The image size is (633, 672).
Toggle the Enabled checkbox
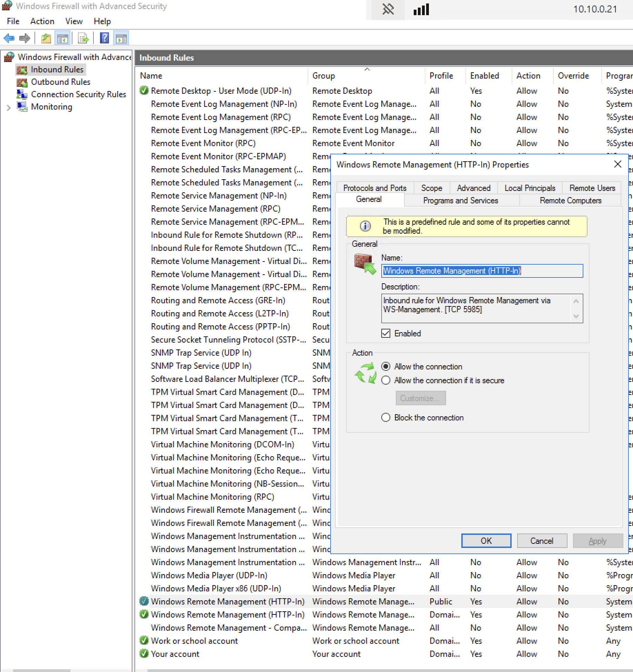pyautogui.click(x=386, y=333)
